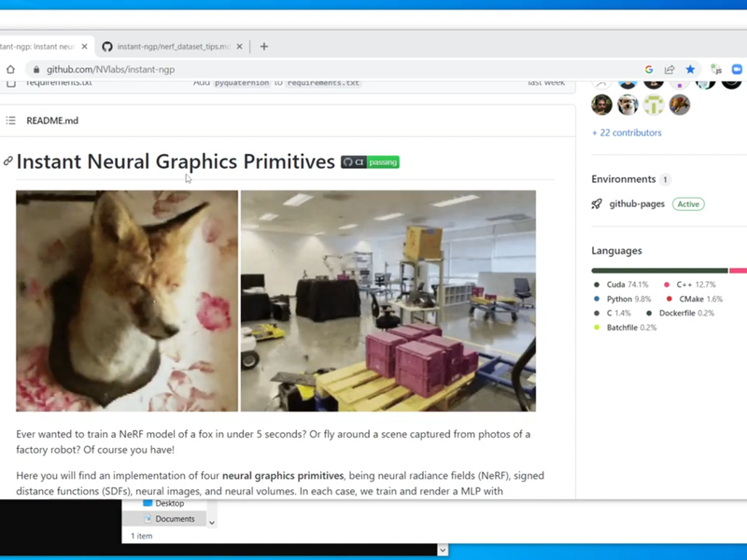Click the factory robot scene image

388,301
